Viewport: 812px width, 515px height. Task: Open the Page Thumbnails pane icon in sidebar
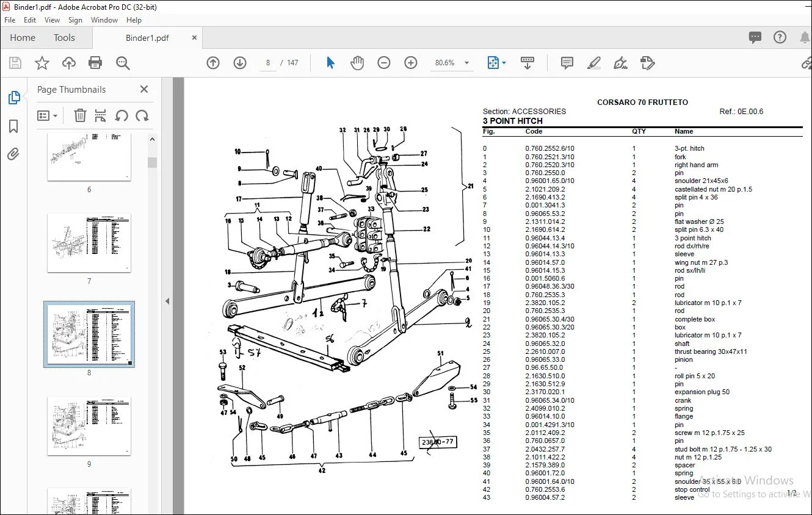click(13, 98)
